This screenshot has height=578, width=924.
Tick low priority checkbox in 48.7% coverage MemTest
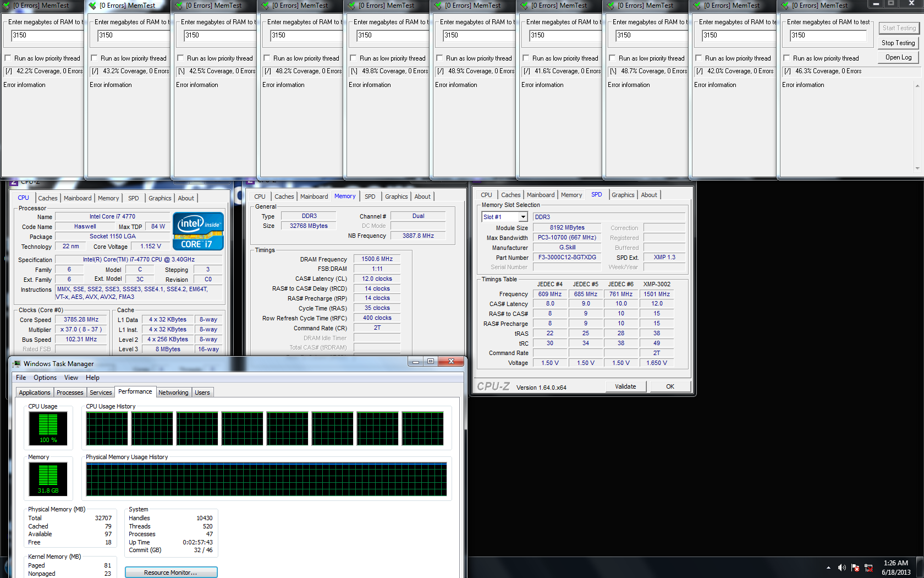click(612, 58)
